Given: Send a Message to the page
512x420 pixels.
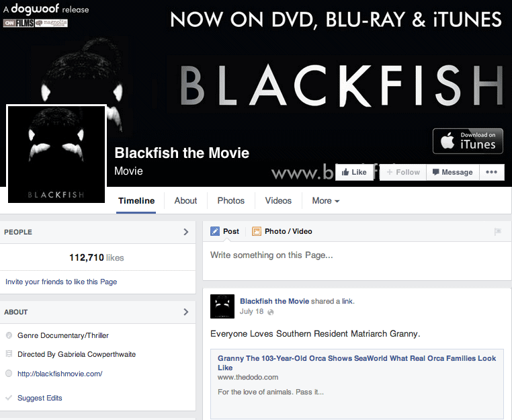Looking at the screenshot, I should click(453, 172).
